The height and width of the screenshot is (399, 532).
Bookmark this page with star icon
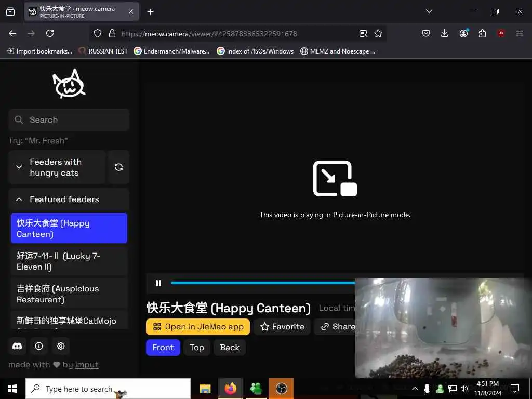coord(378,33)
